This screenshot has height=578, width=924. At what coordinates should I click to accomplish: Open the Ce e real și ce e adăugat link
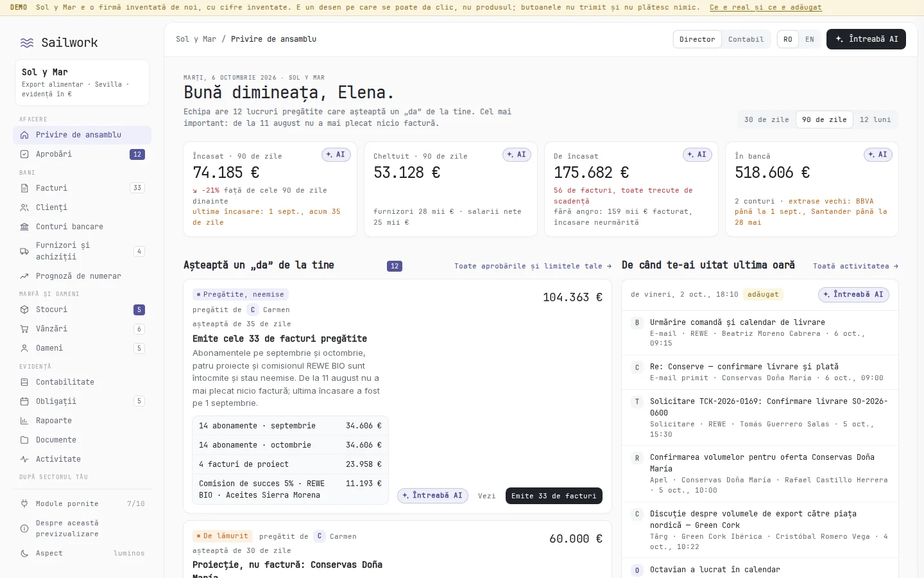click(x=766, y=7)
